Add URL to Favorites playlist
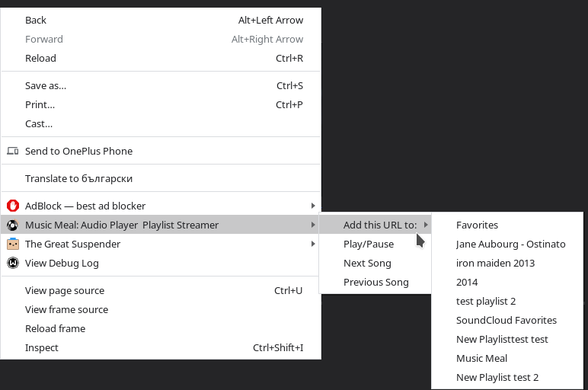Screen dimensions: 588x390 click(507, 225)
